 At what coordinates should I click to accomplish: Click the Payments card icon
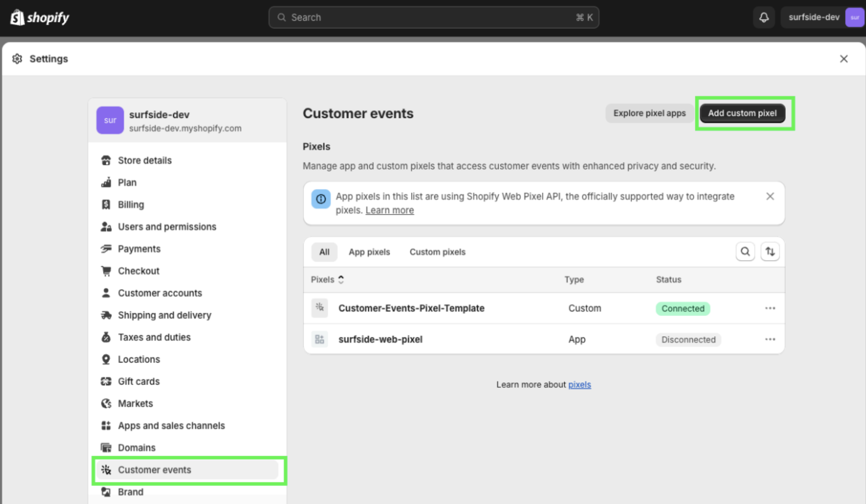coord(106,249)
